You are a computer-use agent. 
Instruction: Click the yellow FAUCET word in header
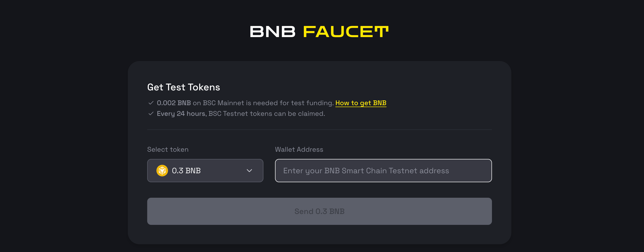click(x=346, y=32)
